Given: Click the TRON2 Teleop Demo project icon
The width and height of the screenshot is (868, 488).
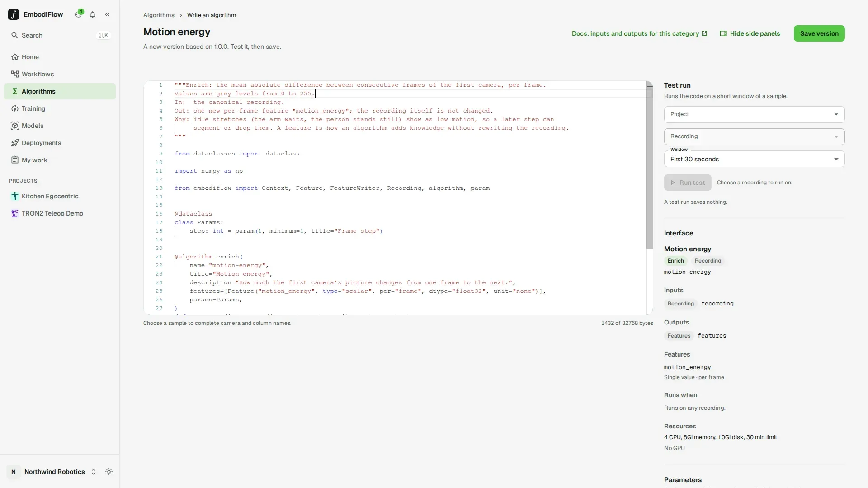Looking at the screenshot, I should coord(15,213).
